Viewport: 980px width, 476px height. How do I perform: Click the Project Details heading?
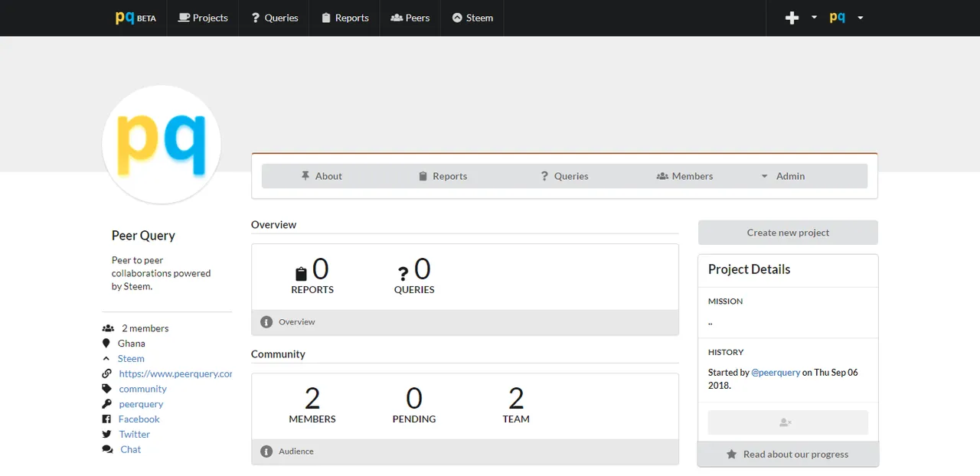point(749,269)
